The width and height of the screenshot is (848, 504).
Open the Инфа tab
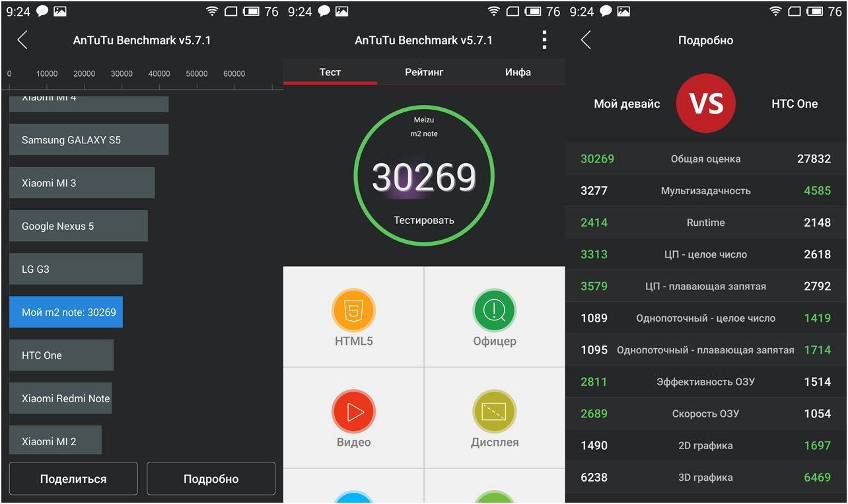coord(518,72)
